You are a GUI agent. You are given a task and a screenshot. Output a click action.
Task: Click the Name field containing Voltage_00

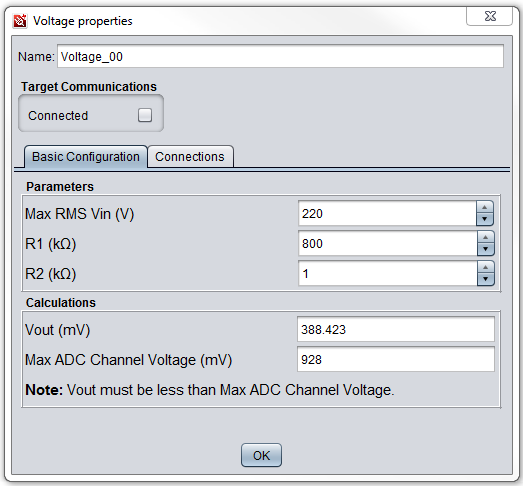(280, 56)
